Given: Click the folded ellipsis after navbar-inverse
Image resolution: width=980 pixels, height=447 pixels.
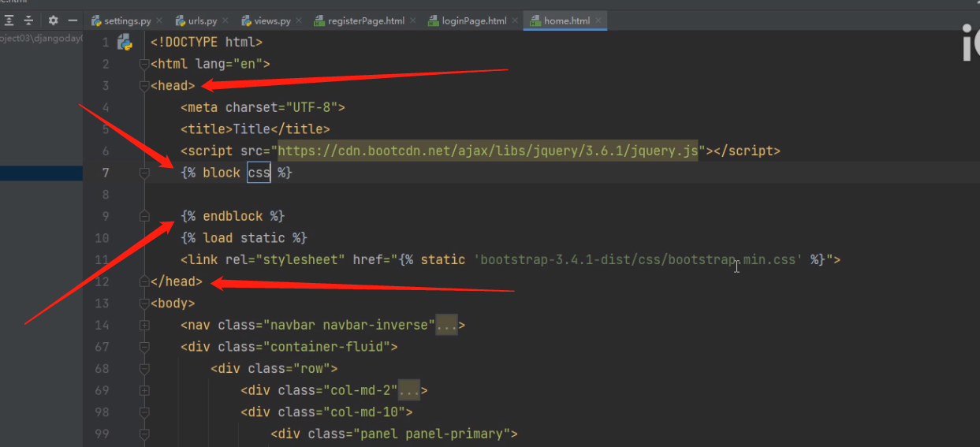Looking at the screenshot, I should [x=447, y=325].
